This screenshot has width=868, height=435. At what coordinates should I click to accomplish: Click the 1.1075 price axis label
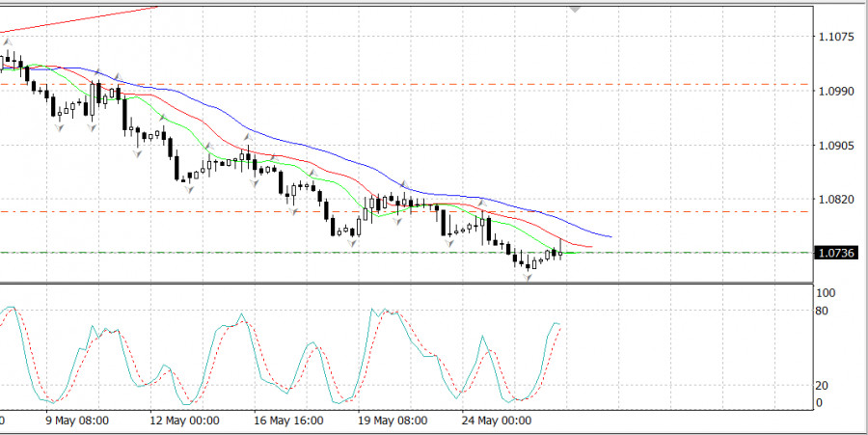pos(835,37)
